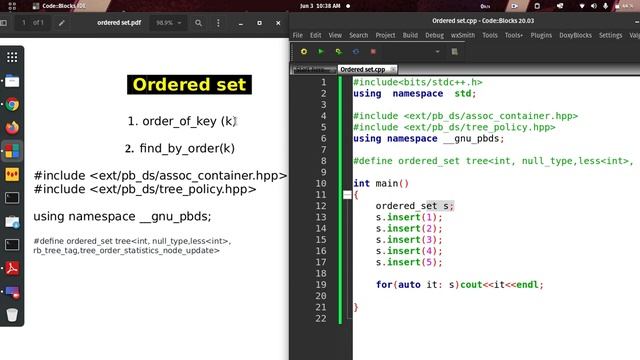The image size is (640, 360).
Task: Click the screen recorder icon in dock
Action: (x=12, y=292)
